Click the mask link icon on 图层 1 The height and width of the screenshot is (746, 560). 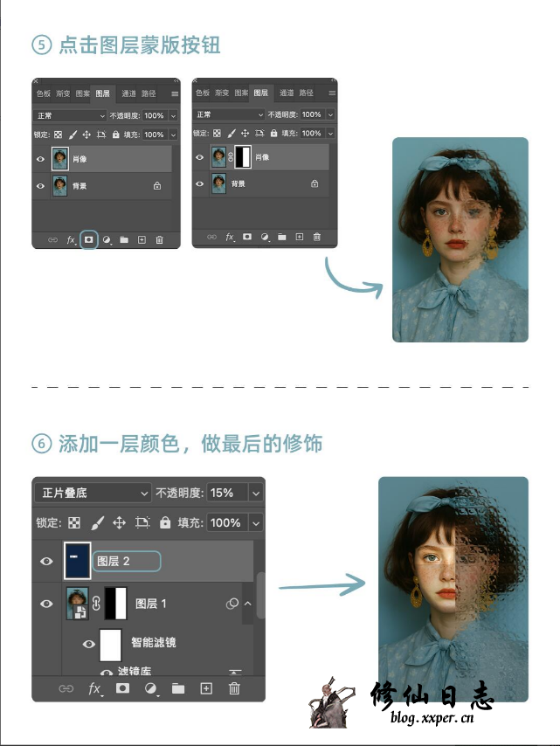(96, 604)
